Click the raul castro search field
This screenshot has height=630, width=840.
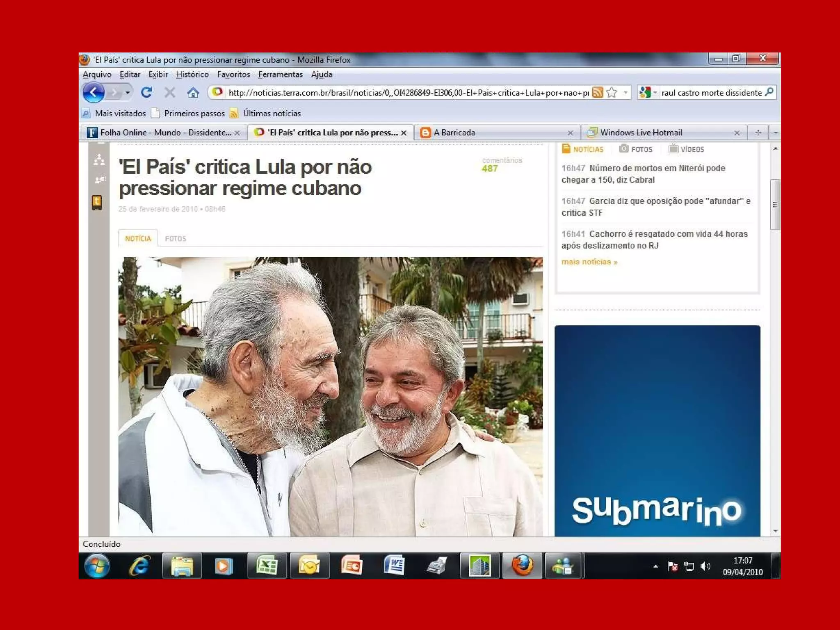(x=711, y=93)
